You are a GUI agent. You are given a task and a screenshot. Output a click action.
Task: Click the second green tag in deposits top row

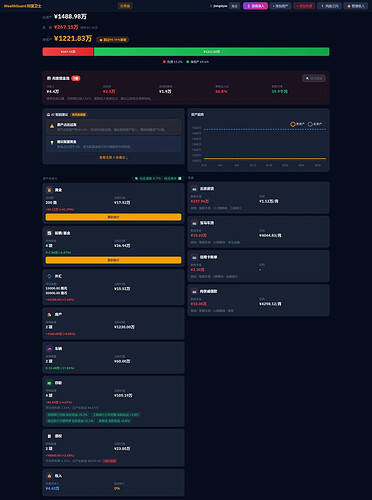[x=115, y=415]
